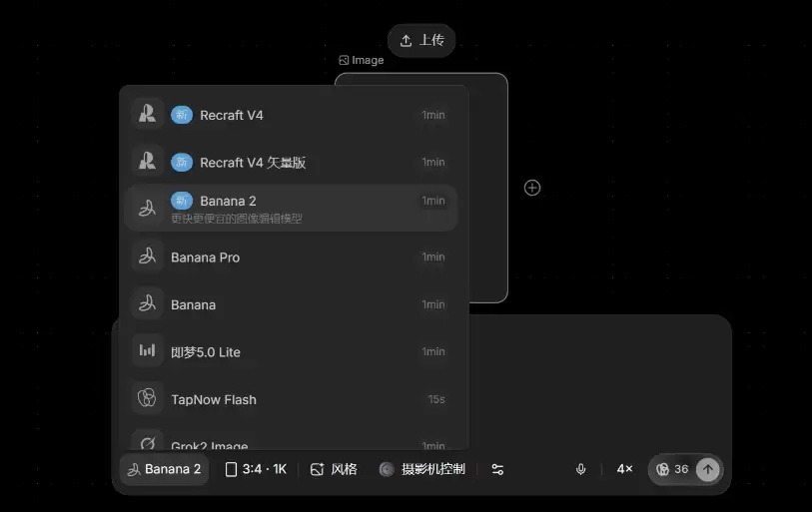Click the Recraft V4 model logo icon
This screenshot has height=512, width=812.
[x=147, y=114]
